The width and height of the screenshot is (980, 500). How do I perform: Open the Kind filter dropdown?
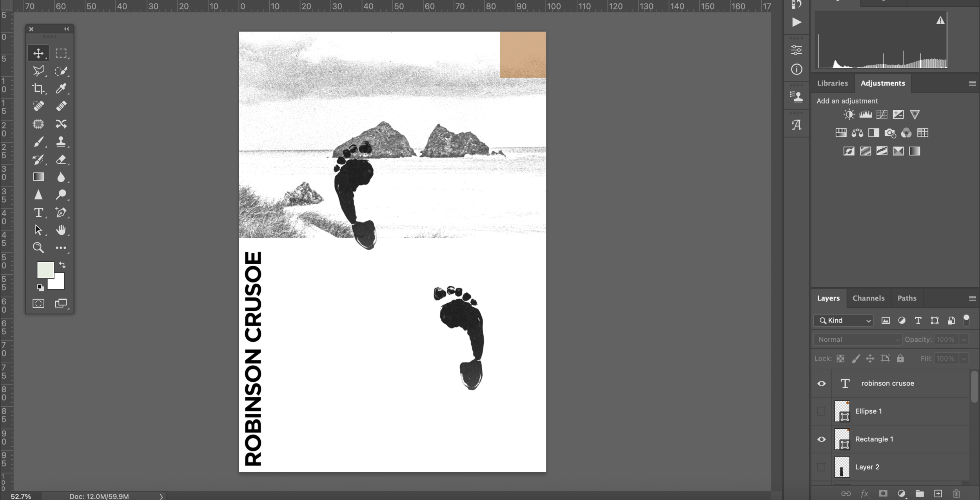click(x=844, y=321)
